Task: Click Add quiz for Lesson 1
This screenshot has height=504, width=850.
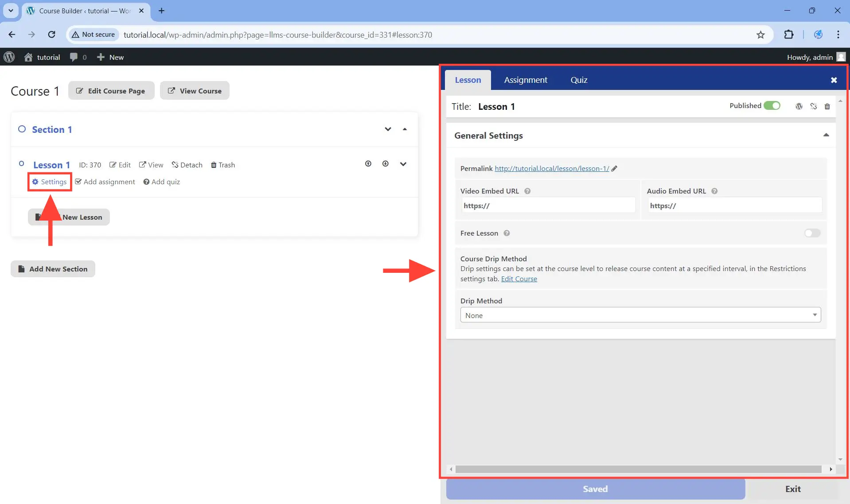Action: click(162, 182)
